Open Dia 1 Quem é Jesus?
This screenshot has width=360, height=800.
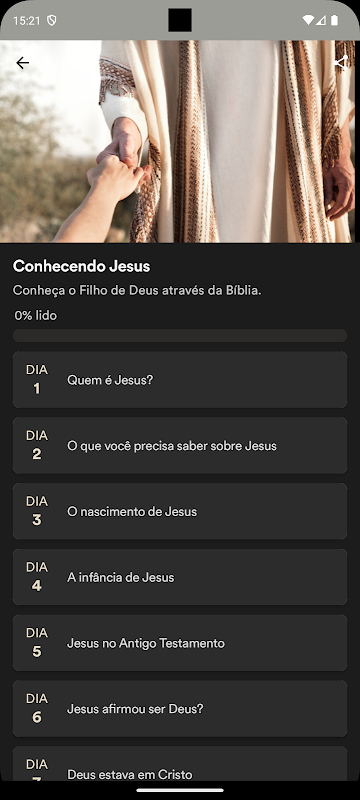[180, 380]
